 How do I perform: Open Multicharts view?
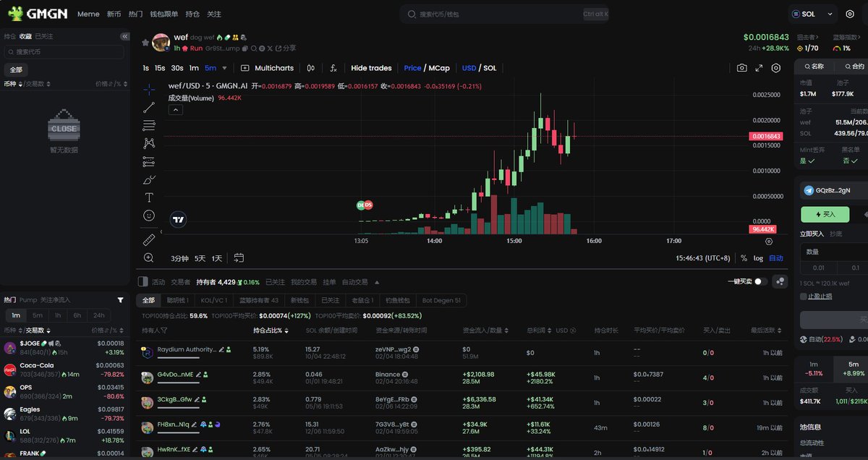pyautogui.click(x=267, y=68)
